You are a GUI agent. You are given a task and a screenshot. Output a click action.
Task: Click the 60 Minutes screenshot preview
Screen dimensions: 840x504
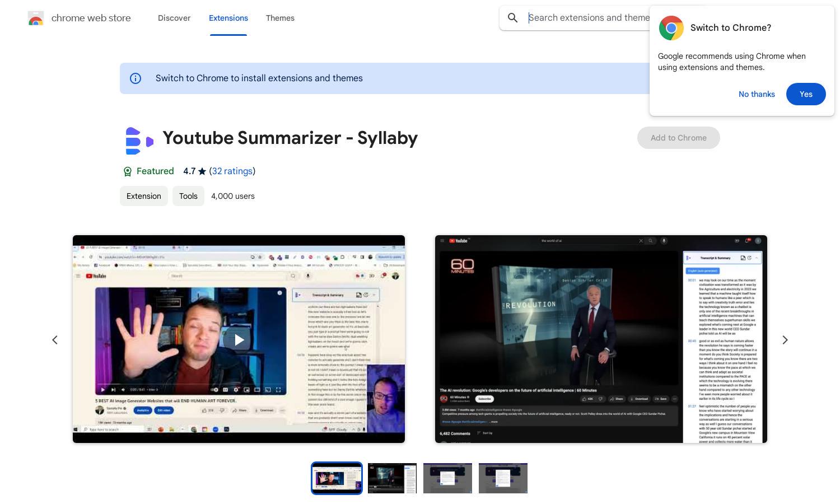click(x=601, y=339)
